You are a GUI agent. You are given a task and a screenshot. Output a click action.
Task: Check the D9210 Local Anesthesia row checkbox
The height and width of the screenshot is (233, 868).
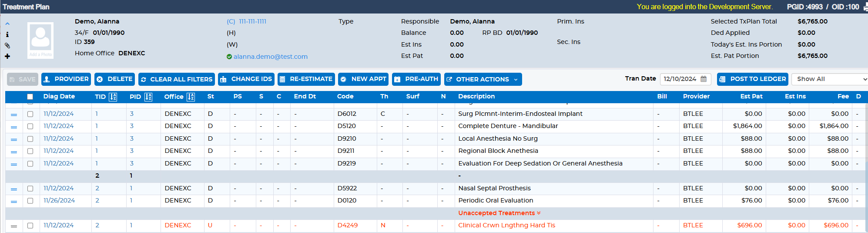[30, 139]
